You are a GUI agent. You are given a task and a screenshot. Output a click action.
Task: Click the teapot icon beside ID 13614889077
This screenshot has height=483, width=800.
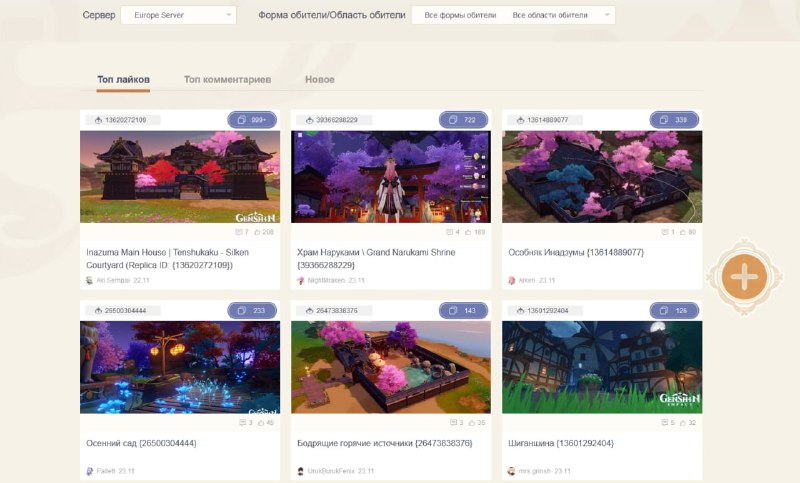pos(520,120)
